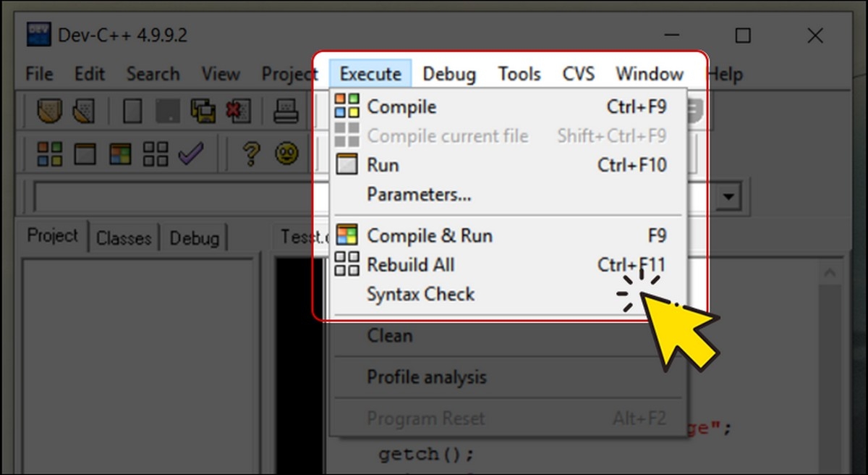Click the red X Close file icon
The height and width of the screenshot is (475, 868).
[241, 110]
